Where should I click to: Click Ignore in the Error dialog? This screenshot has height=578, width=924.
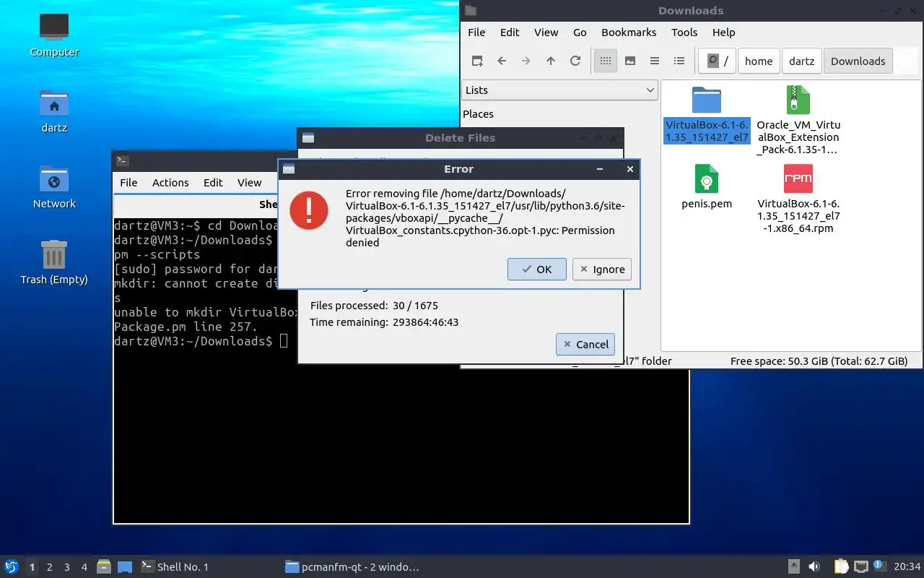pos(603,269)
